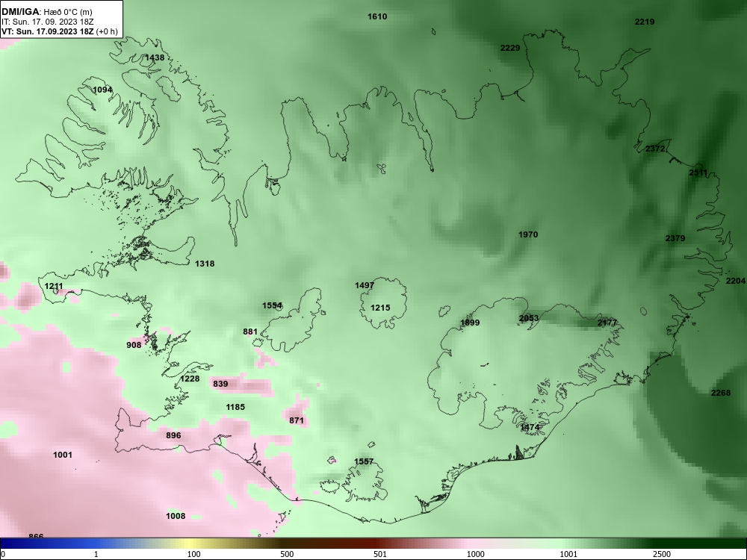The image size is (747, 560).
Task: Click the DMI/IGA title label
Action: [x=20, y=11]
